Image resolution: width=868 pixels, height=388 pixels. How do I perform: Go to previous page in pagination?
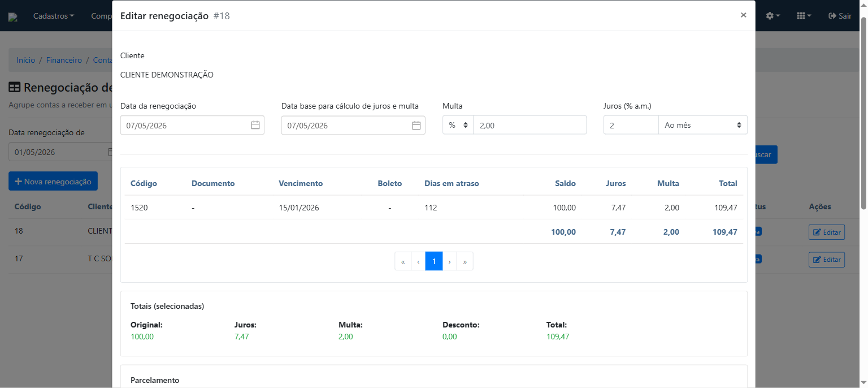[x=418, y=261]
